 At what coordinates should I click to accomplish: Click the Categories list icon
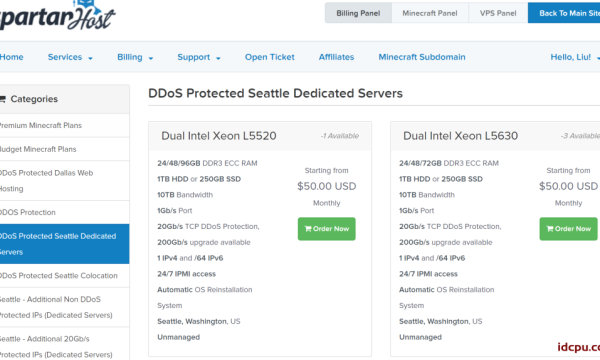point(3,99)
